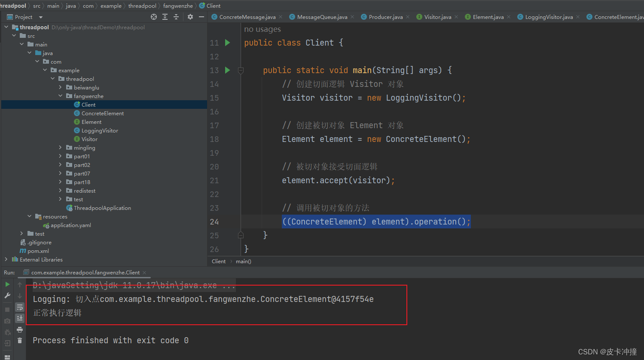Expand the mingling package
The image size is (644, 360).
pyautogui.click(x=61, y=148)
